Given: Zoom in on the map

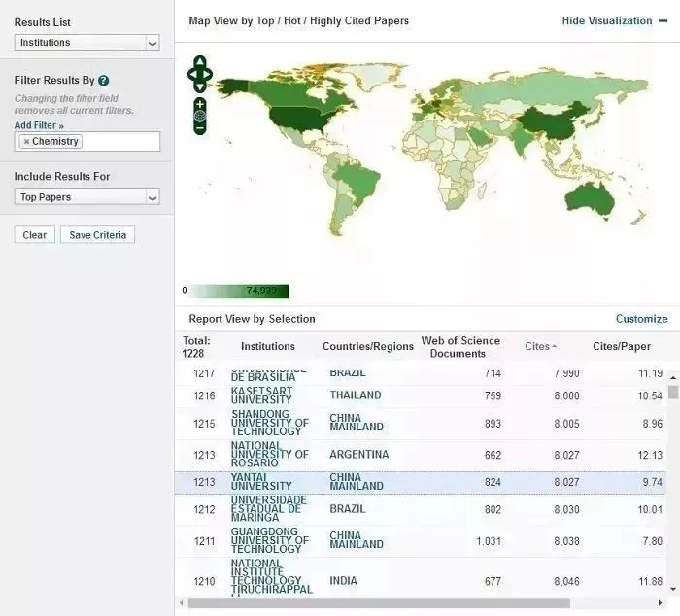Looking at the screenshot, I should (199, 104).
